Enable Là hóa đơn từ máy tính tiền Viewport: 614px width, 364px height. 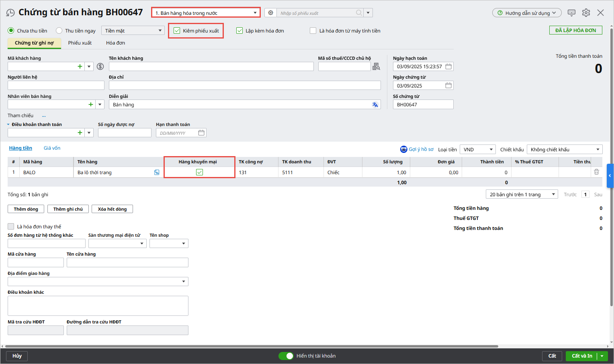[x=313, y=31]
